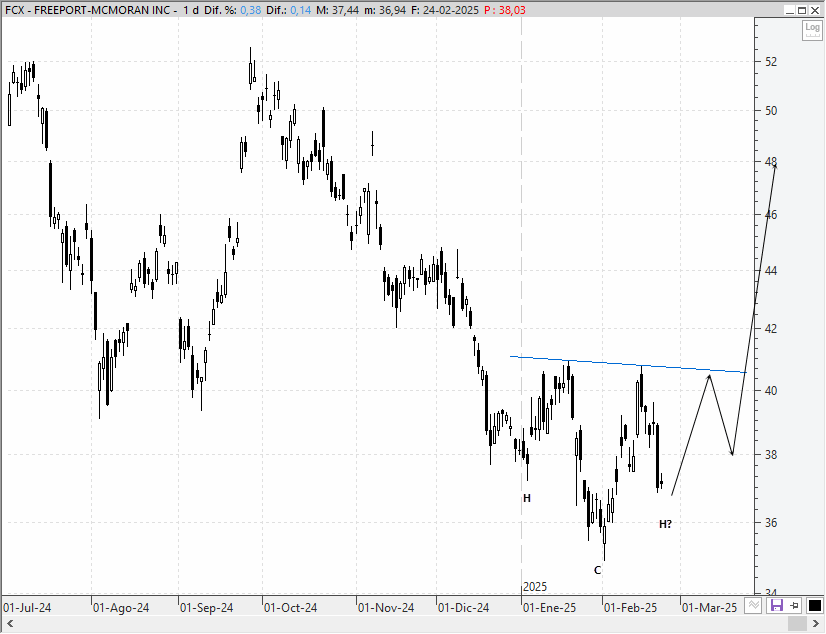
Task: Click the 01-Ene-25 date label
Action: tap(549, 608)
